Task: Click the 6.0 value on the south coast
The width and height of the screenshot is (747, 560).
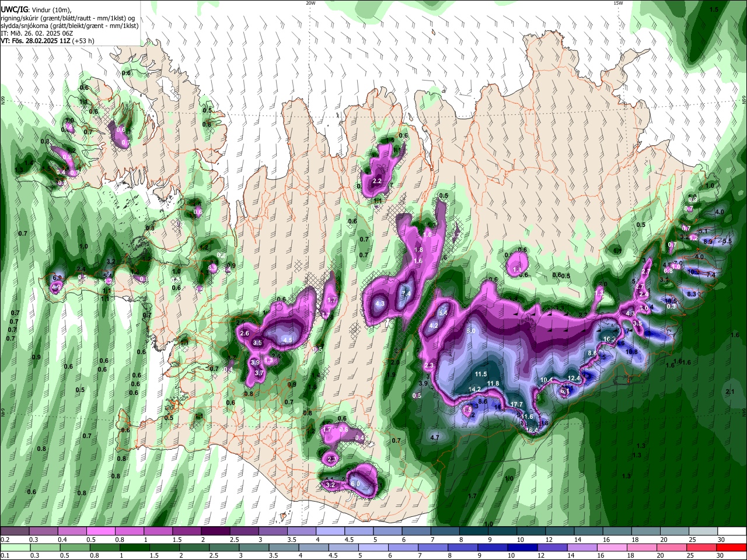Action: 355,484
